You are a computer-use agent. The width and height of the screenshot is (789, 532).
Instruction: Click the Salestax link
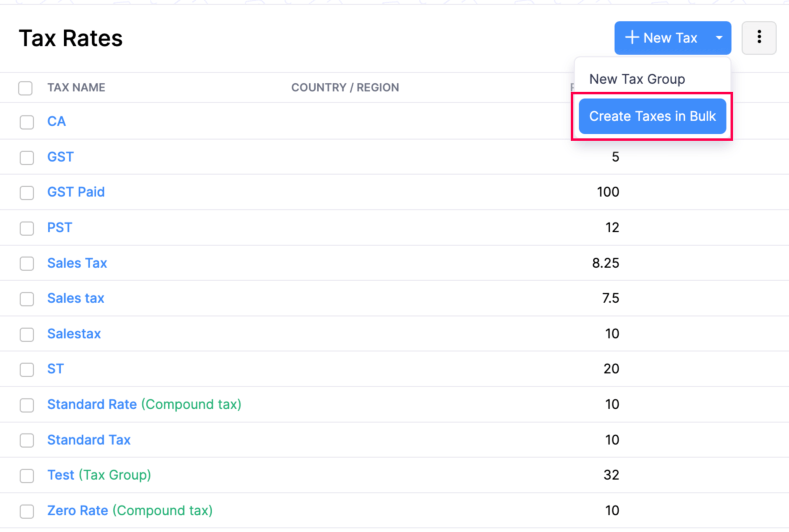coord(74,334)
